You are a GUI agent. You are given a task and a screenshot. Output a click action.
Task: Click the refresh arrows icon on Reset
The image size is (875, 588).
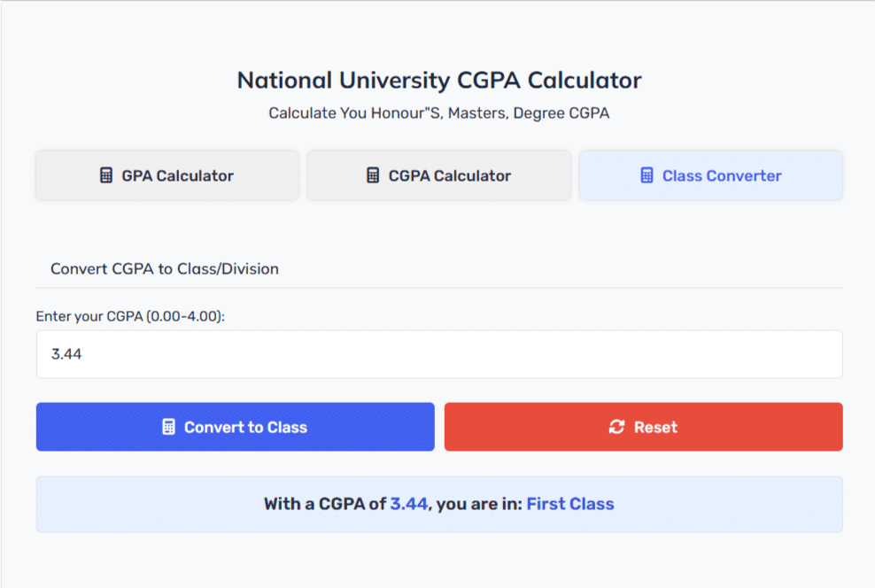click(616, 427)
